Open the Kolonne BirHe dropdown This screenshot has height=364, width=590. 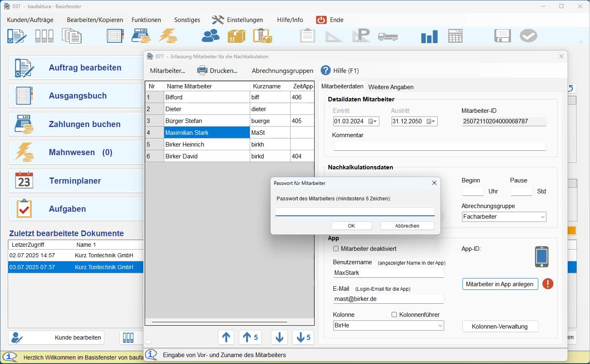point(440,326)
